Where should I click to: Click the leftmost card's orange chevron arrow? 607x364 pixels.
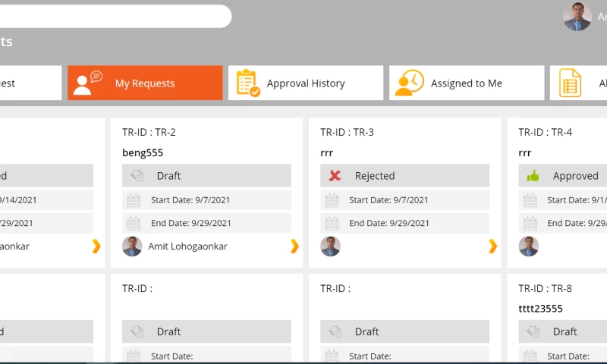[96, 246]
